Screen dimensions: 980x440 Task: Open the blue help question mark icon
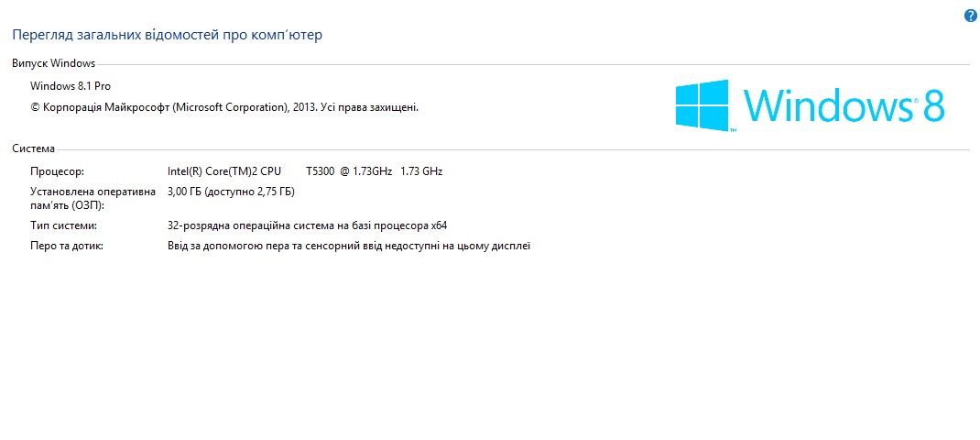coord(970,16)
